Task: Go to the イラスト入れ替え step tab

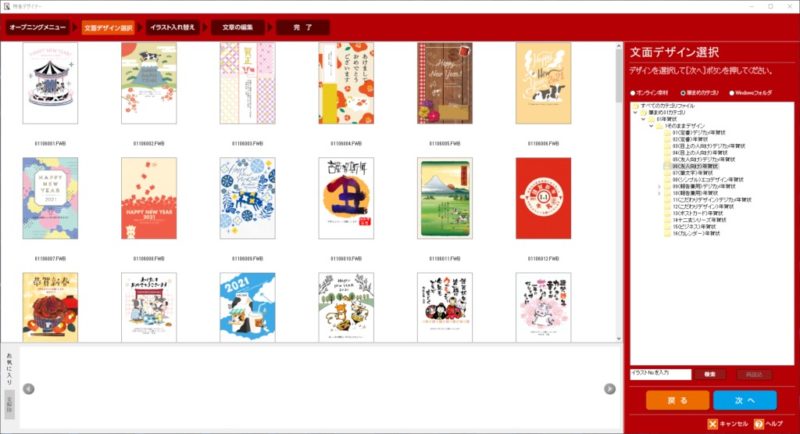Action: [172, 28]
